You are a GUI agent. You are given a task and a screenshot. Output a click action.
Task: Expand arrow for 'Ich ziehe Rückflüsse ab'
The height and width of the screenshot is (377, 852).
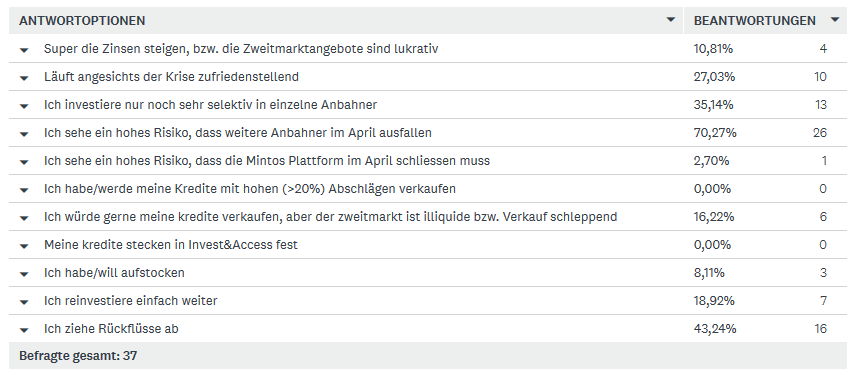coord(24,330)
